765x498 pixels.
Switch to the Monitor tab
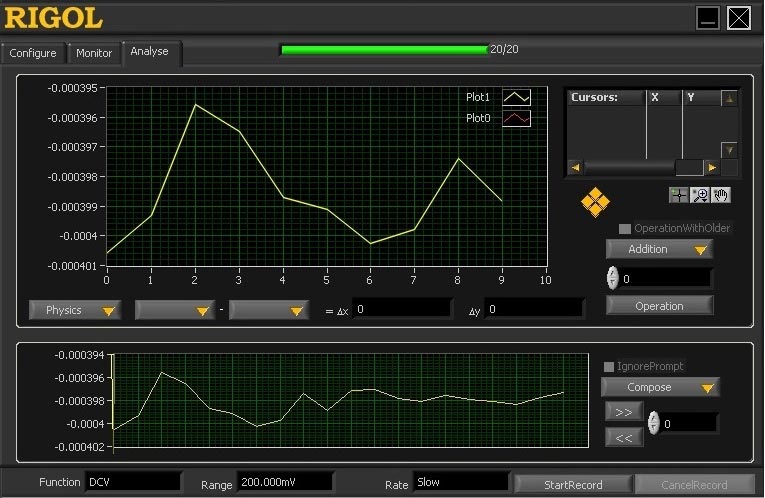click(x=94, y=53)
